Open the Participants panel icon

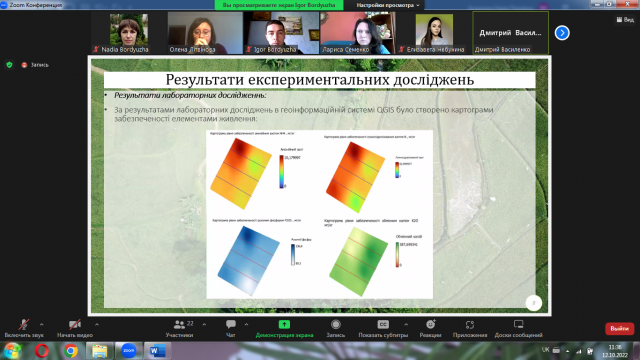click(x=179, y=324)
